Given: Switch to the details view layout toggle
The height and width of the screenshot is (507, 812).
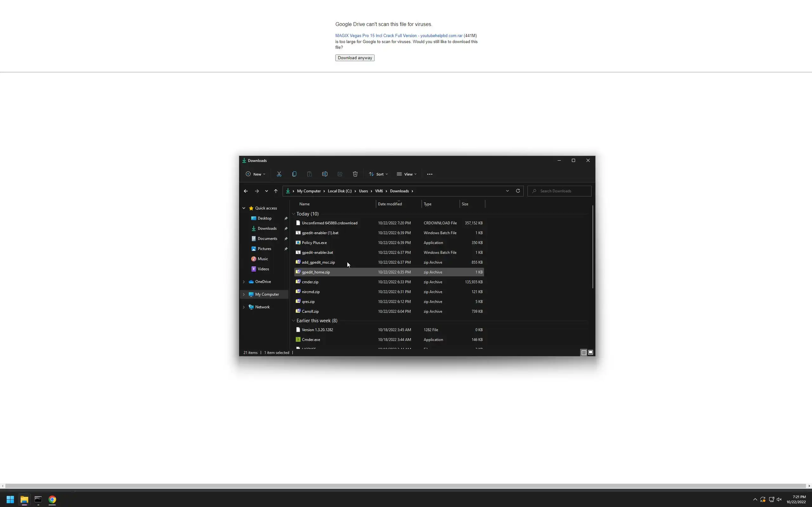Looking at the screenshot, I should [x=584, y=352].
